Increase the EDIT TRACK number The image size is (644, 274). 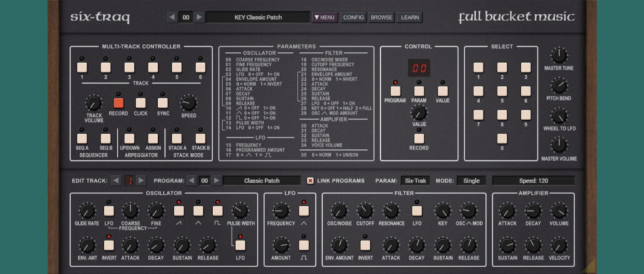(141, 180)
